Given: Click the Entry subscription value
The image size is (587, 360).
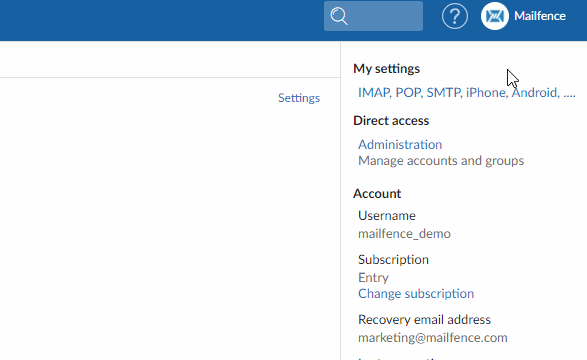Looking at the screenshot, I should pos(373,278).
